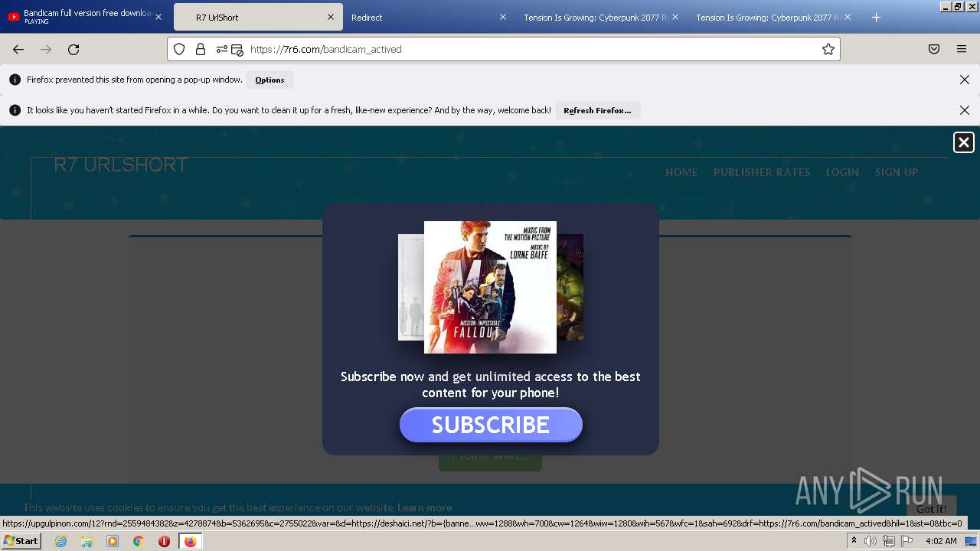Open a new tab with the plus icon
Image resolution: width=980 pixels, height=551 pixels.
tap(877, 18)
